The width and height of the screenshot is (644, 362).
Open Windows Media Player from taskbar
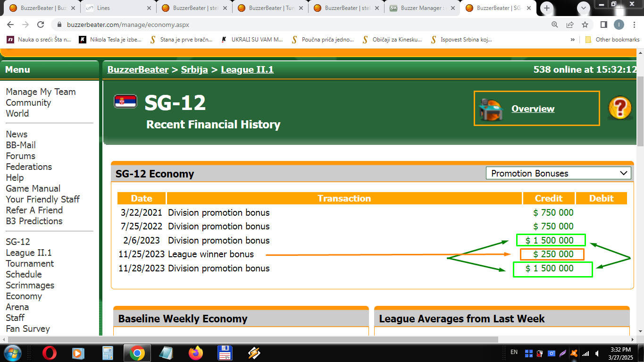tap(77, 353)
